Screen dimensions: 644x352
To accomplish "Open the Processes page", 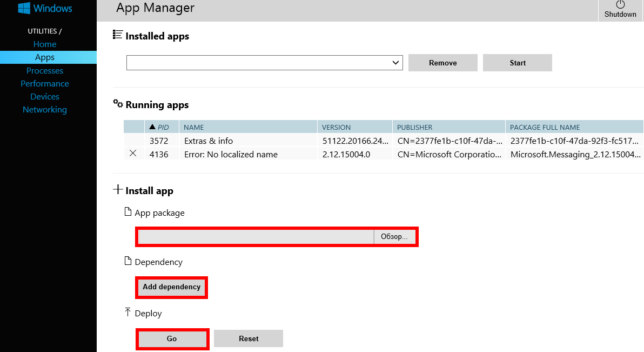I will pos(45,70).
